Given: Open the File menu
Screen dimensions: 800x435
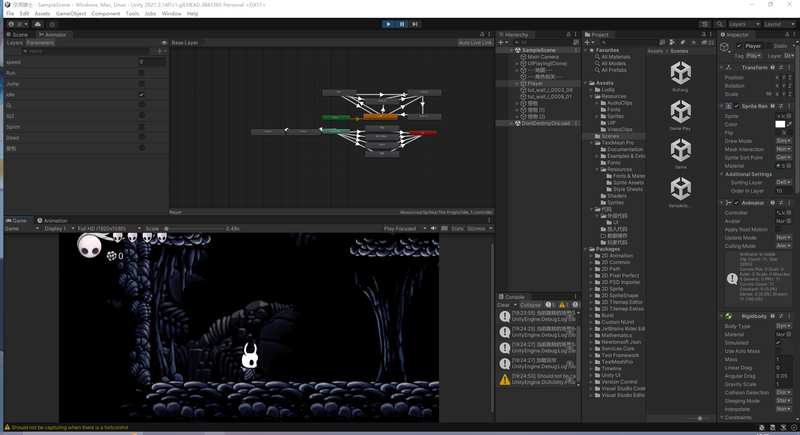Looking at the screenshot, I should [x=10, y=14].
